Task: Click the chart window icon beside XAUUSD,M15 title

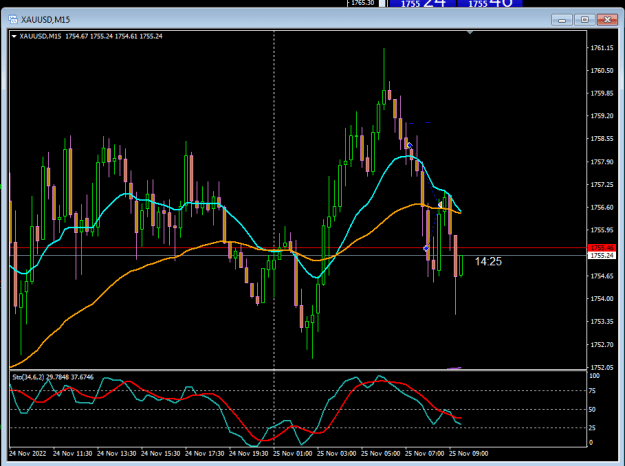Action: click(x=13, y=20)
